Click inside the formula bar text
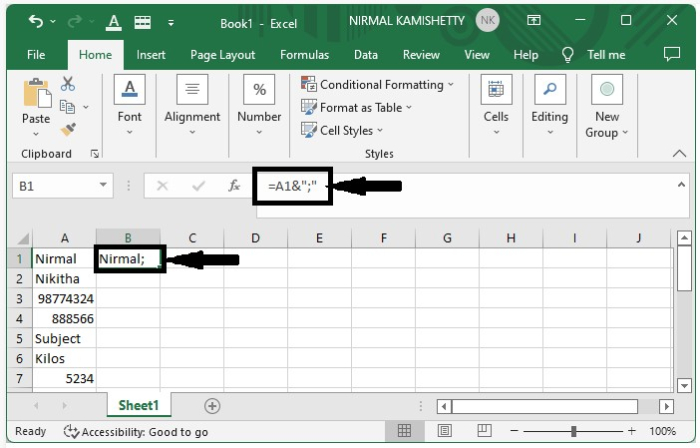This screenshot has width=700, height=448. [292, 186]
